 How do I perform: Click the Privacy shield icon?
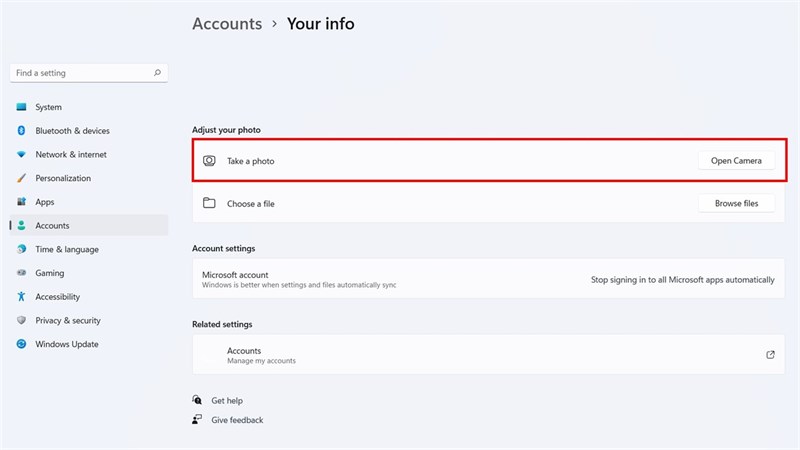tap(21, 320)
